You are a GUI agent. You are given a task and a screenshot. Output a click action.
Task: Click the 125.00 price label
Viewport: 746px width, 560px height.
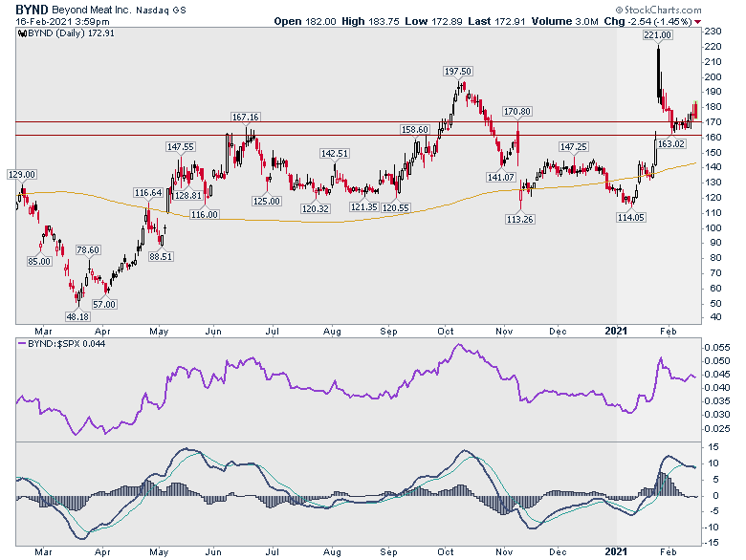click(267, 201)
